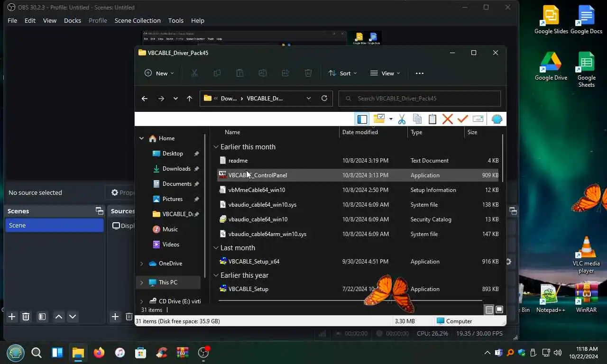This screenshot has height=364, width=607.
Task: Open Firefox from the taskbar
Action: 99,353
